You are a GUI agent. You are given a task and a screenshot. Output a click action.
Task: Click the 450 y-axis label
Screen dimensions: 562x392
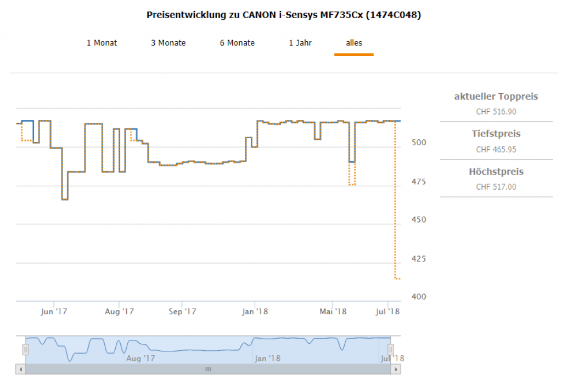(418, 220)
